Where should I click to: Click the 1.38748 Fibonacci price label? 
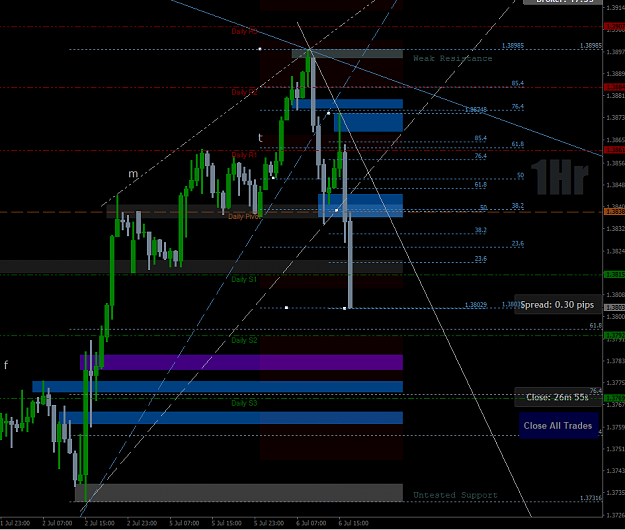pos(476,110)
